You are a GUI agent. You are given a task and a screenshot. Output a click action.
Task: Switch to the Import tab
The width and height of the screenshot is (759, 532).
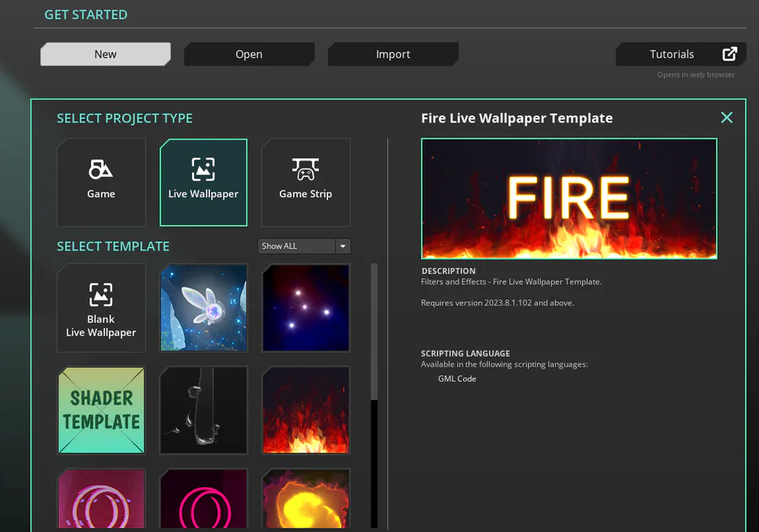pyautogui.click(x=393, y=54)
